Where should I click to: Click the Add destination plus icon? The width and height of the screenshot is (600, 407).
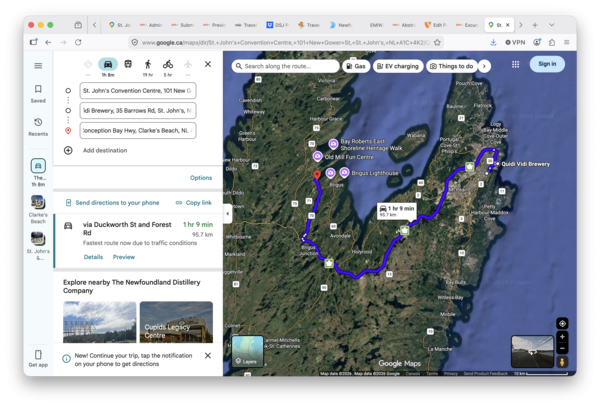[x=68, y=150]
